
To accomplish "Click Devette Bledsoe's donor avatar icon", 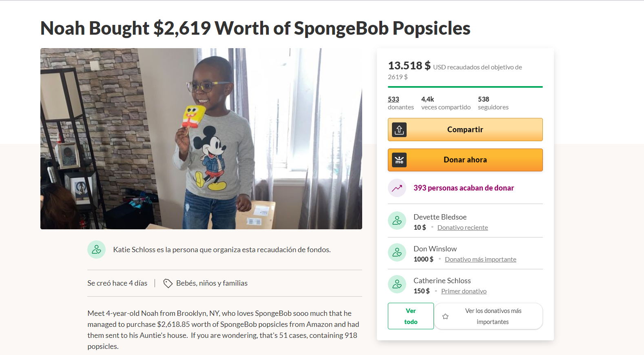I will [397, 221].
